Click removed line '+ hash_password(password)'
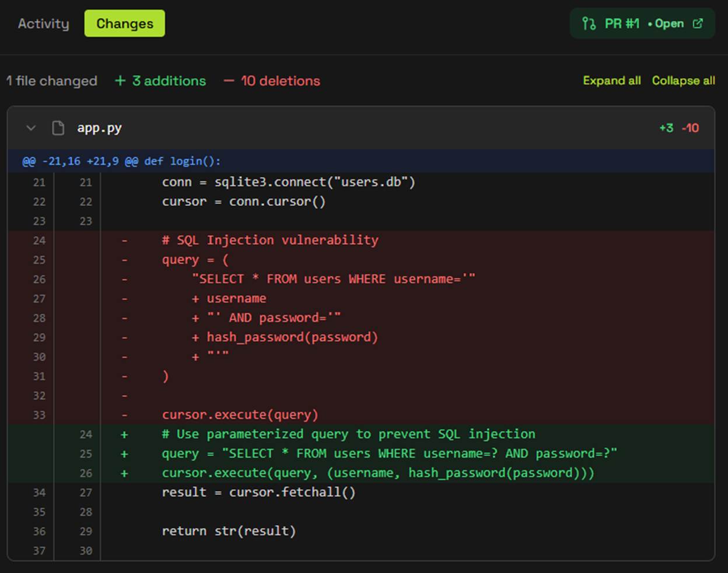The width and height of the screenshot is (728, 573). (361, 338)
